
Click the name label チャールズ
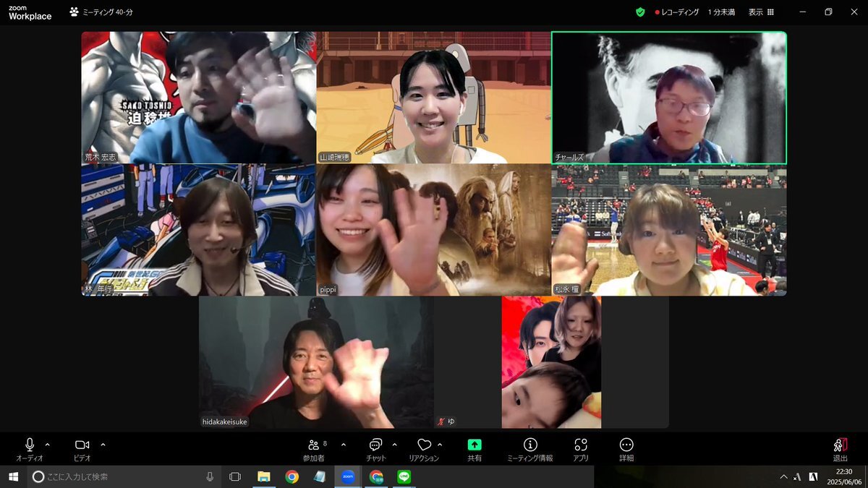coord(569,157)
